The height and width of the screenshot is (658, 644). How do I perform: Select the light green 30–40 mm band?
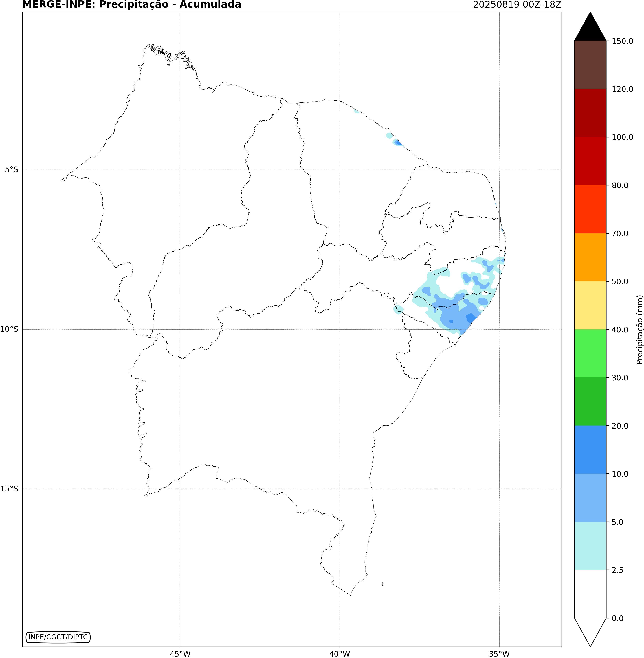click(x=590, y=353)
